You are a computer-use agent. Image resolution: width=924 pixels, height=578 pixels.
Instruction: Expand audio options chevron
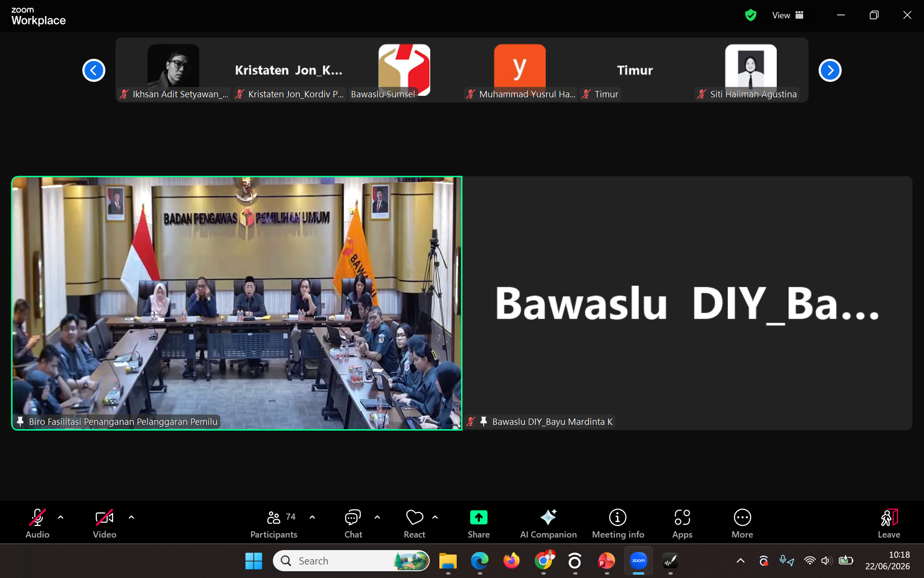[x=61, y=517]
